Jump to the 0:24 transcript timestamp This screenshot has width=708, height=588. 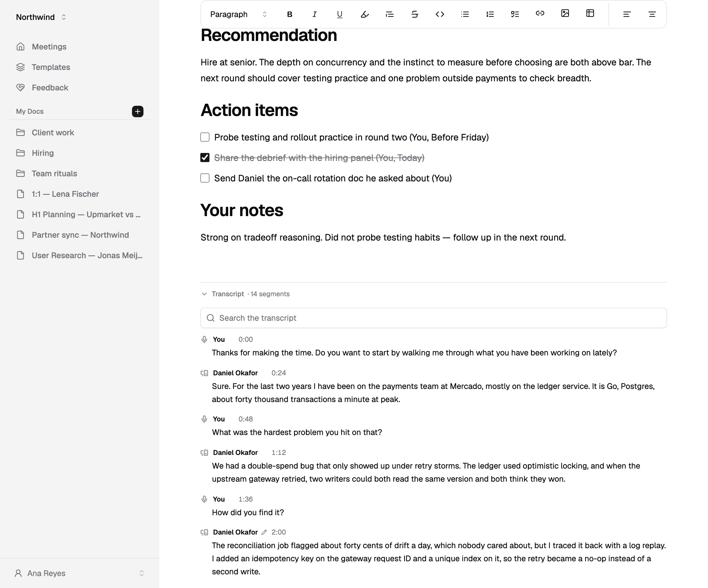click(279, 373)
